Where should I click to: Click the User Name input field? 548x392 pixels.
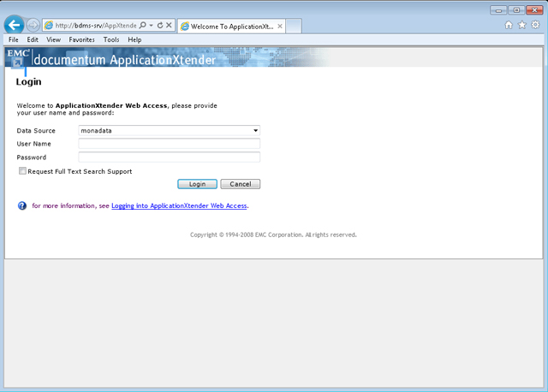pos(170,144)
